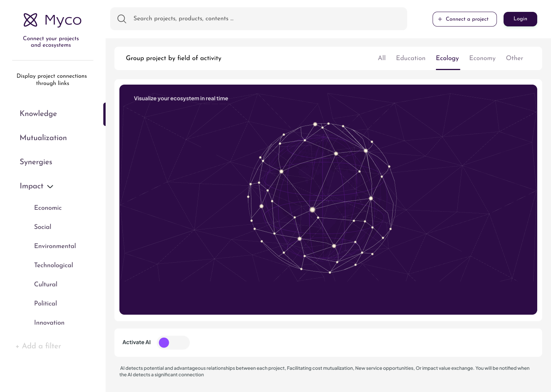551x392 pixels.
Task: Click the 'Activate AI' label
Action: 137,343
